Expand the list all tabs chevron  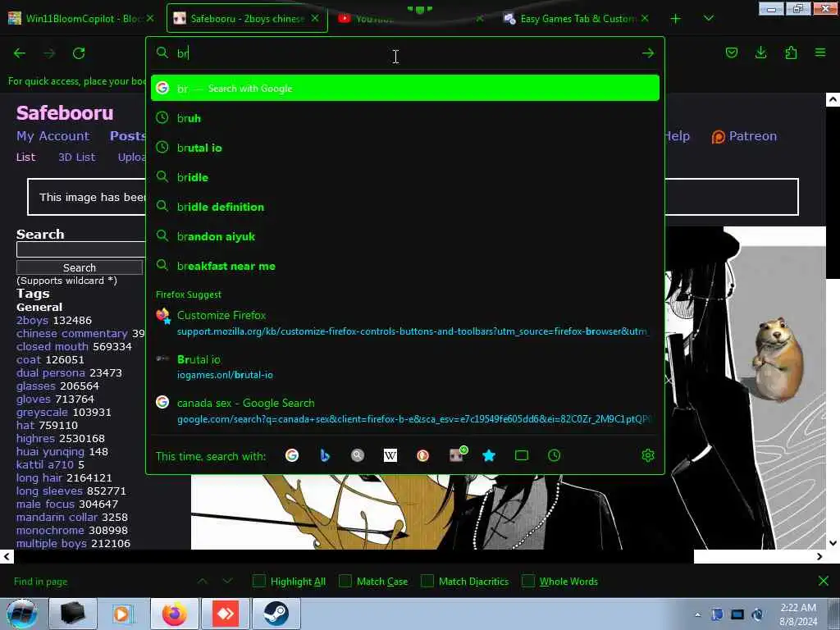[708, 18]
